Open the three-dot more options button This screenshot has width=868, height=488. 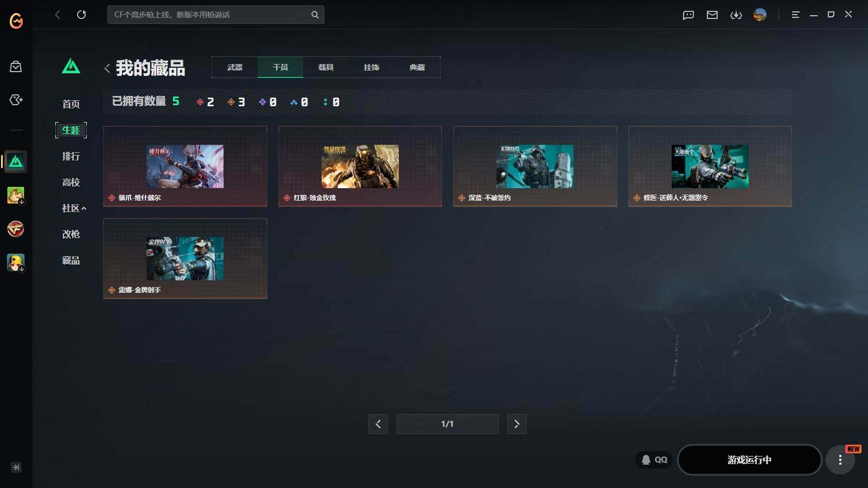coord(840,460)
